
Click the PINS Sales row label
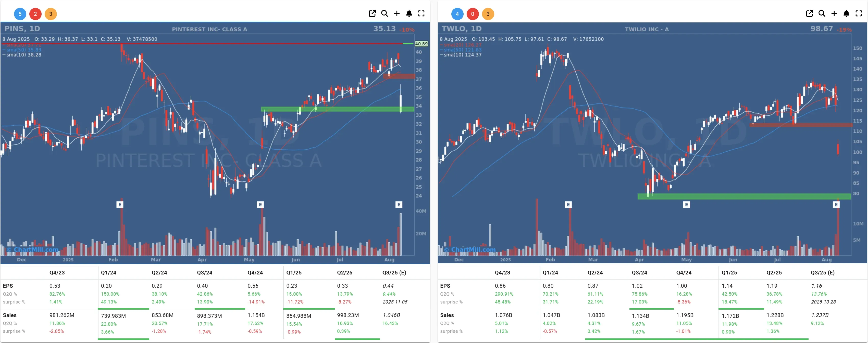tap(9, 315)
